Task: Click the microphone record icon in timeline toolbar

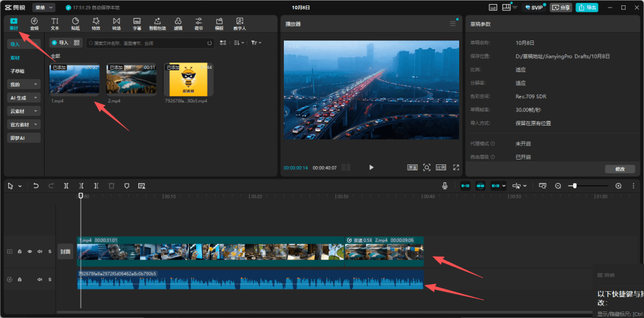Action: point(445,186)
